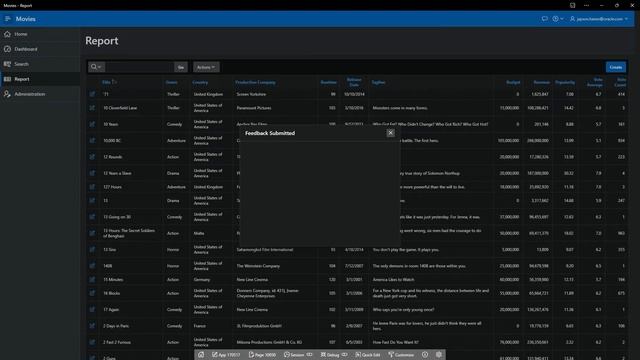Open the Actions menu
Screen dimensions: 640x360
click(x=206, y=67)
